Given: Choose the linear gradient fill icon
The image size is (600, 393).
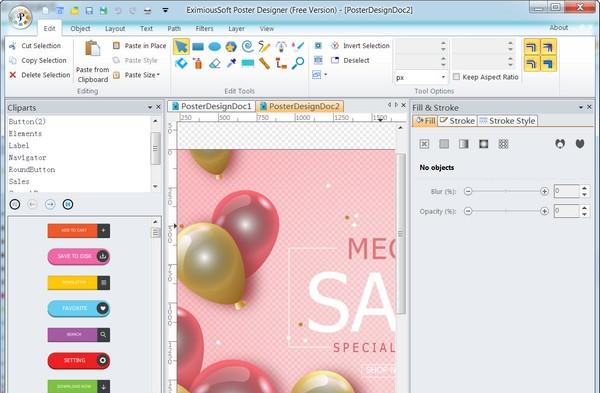Looking at the screenshot, I should pyautogui.click(x=464, y=144).
